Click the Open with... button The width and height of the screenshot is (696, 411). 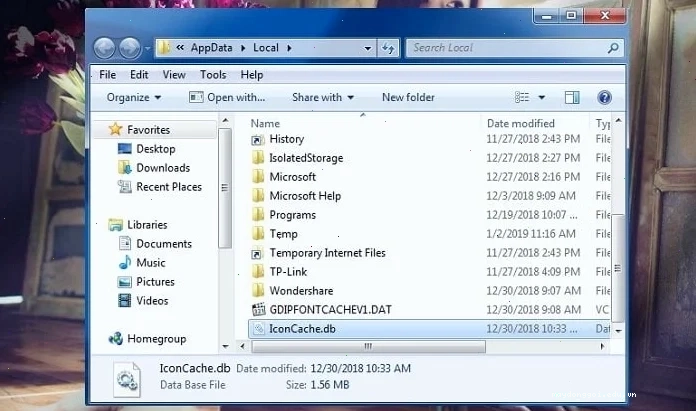227,97
